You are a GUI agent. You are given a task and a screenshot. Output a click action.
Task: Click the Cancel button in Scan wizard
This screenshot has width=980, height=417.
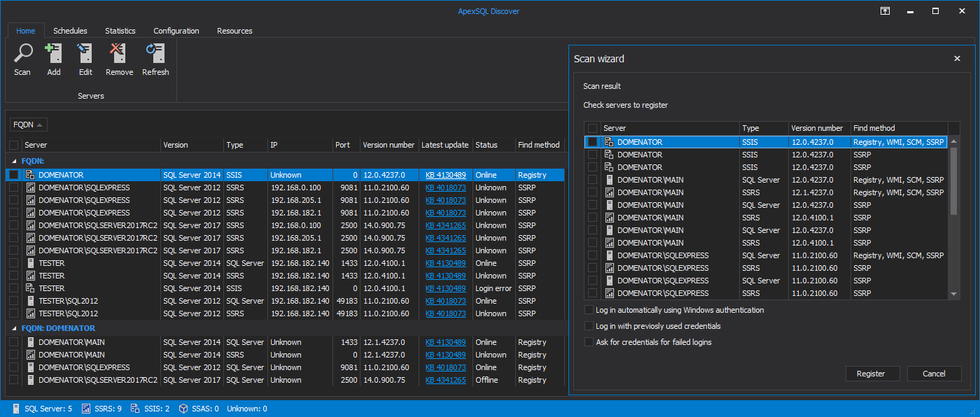tap(934, 374)
